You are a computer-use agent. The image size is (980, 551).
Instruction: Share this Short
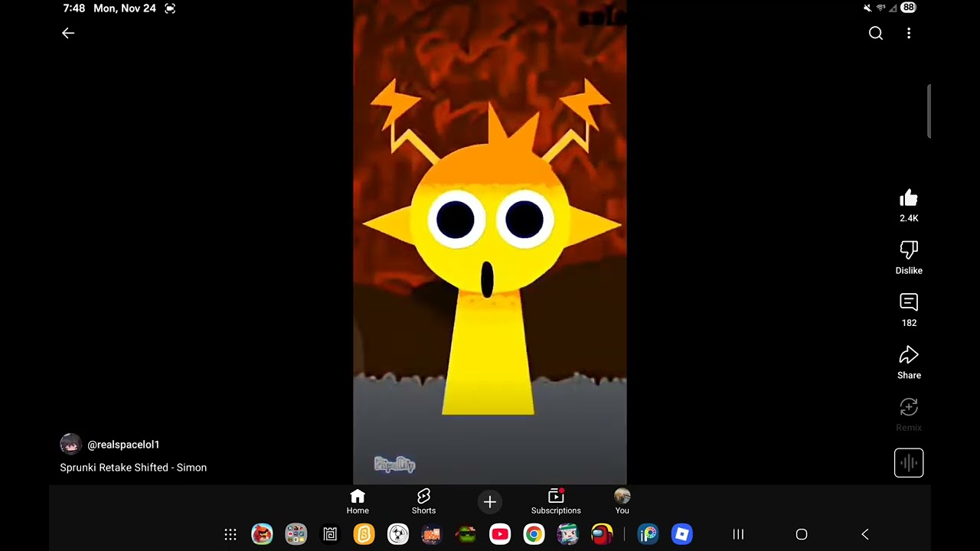[909, 355]
